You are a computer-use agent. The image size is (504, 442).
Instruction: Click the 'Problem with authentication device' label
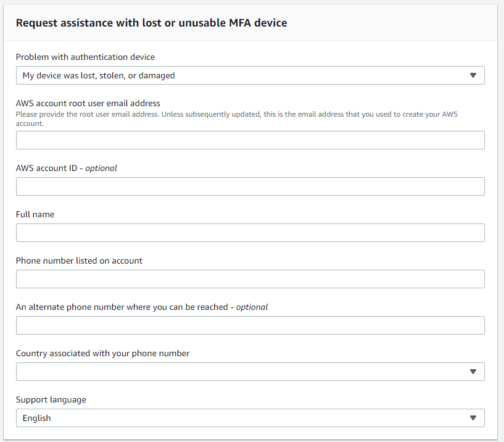pos(85,57)
